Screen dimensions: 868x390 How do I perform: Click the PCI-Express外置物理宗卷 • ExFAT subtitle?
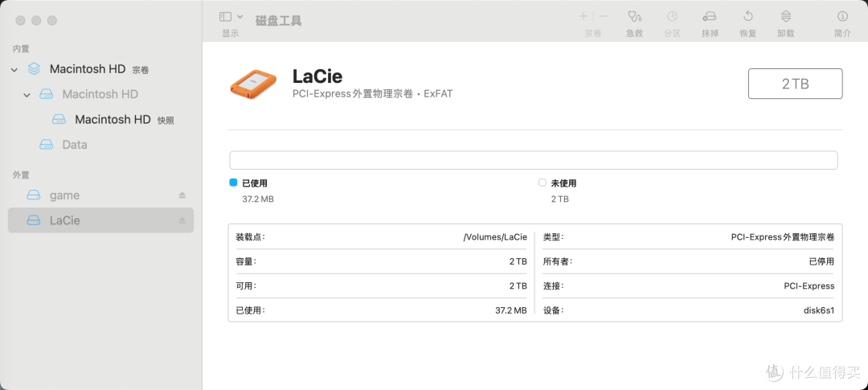coord(373,94)
